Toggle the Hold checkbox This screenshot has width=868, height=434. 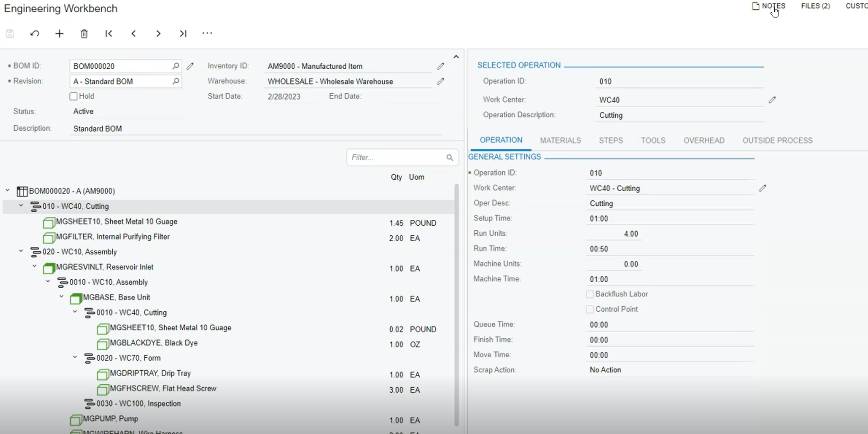click(x=73, y=97)
